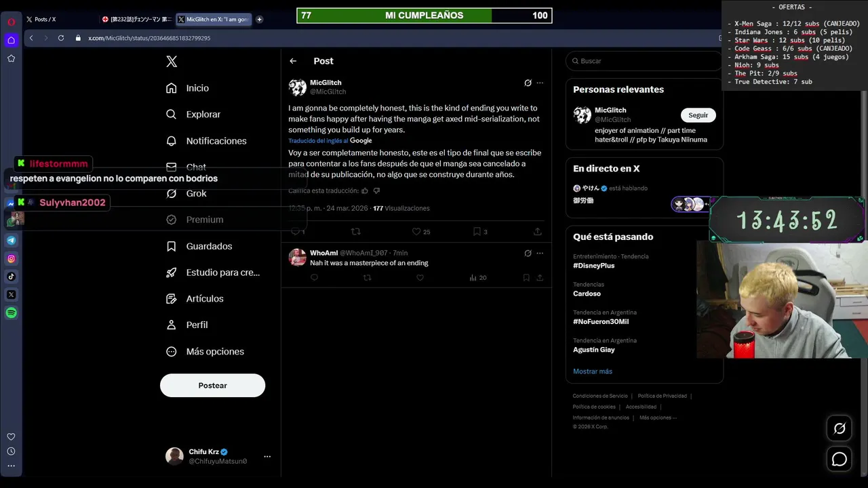
Task: Switch to the チェンソーマン browser tab
Action: [x=136, y=20]
